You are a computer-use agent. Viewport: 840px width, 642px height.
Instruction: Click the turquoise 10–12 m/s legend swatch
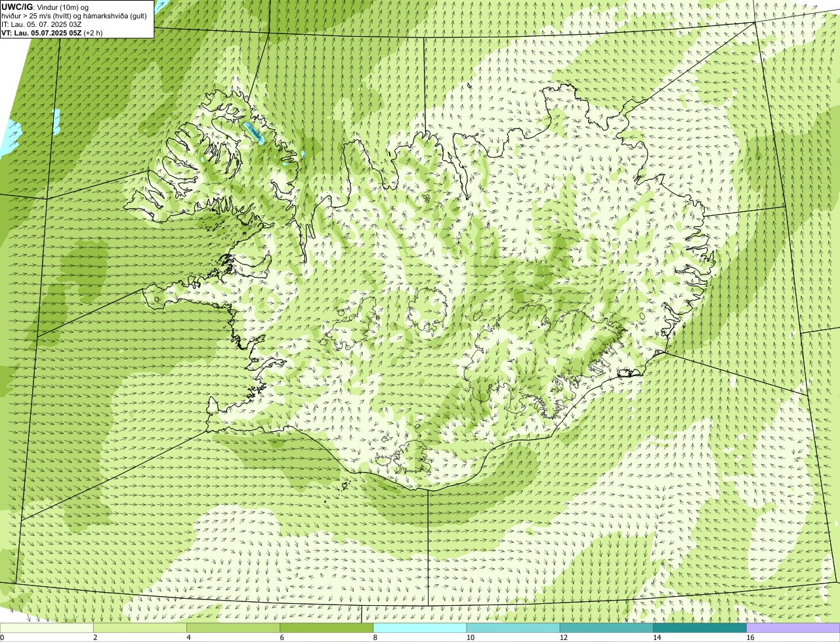tap(513, 628)
